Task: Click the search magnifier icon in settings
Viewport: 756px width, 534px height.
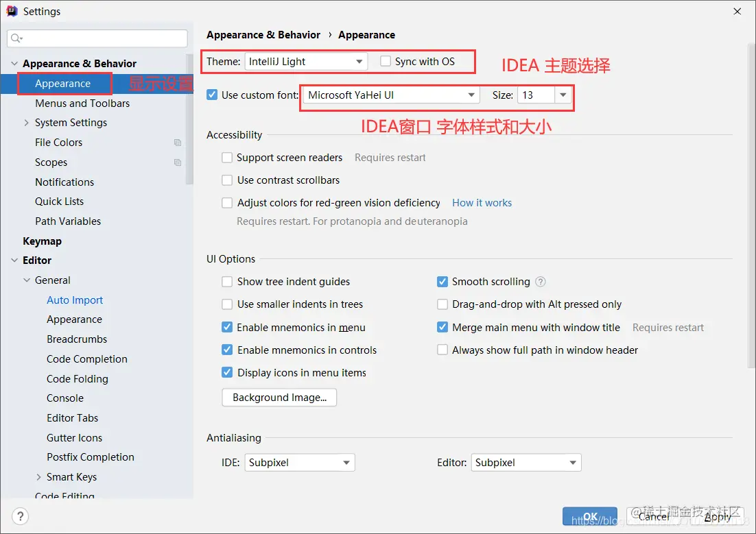Action: point(16,38)
